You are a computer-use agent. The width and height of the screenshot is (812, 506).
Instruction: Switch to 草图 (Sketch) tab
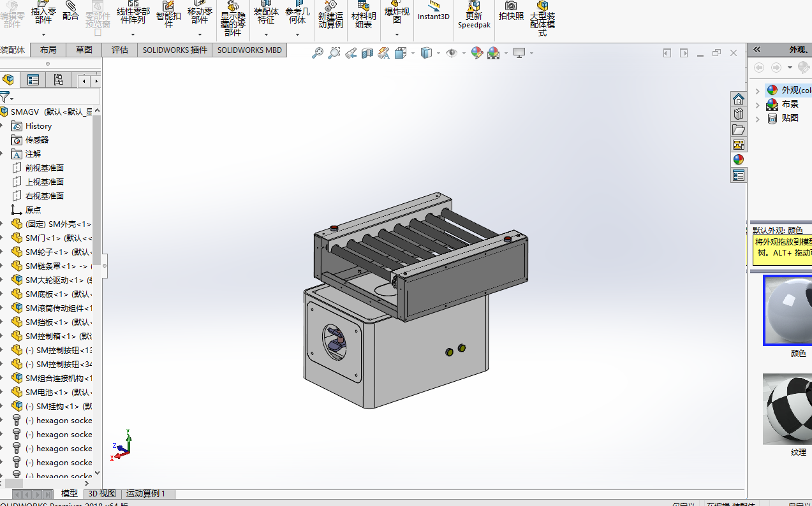point(84,50)
